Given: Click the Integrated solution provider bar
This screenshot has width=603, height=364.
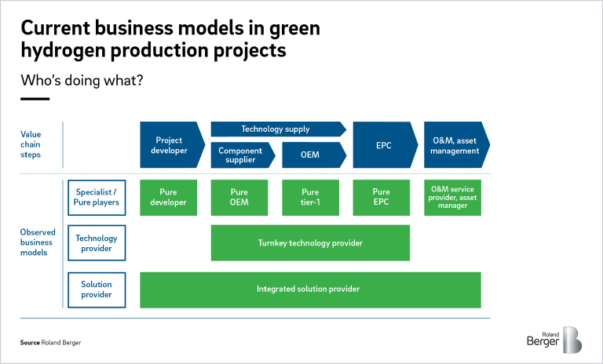Looking at the screenshot, I should [309, 289].
